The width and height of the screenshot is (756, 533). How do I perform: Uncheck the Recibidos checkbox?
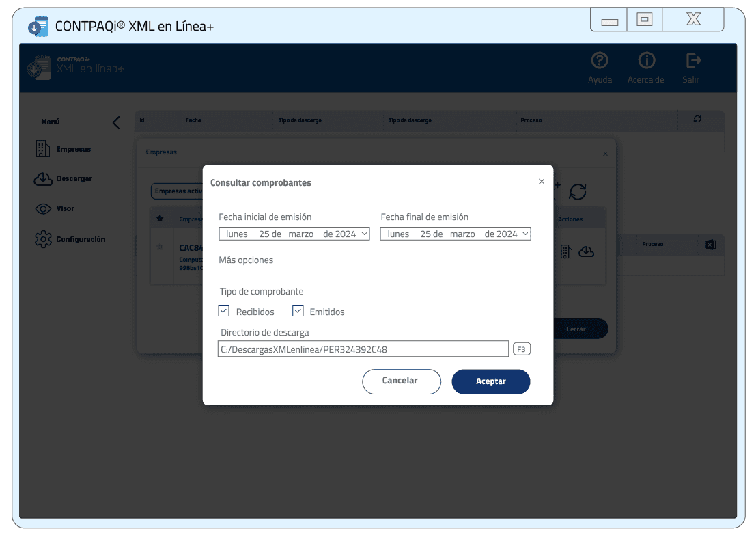[x=224, y=312]
